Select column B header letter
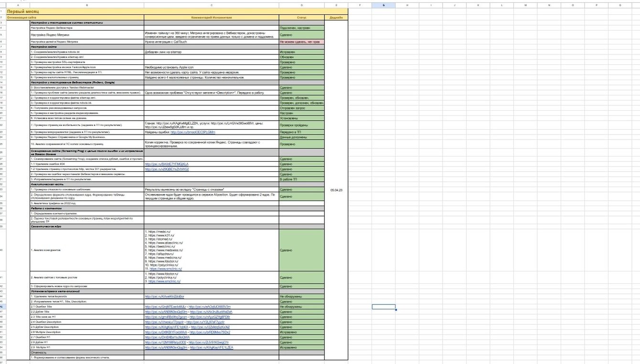The width and height of the screenshot is (640, 364). pyautogui.click(x=87, y=5)
